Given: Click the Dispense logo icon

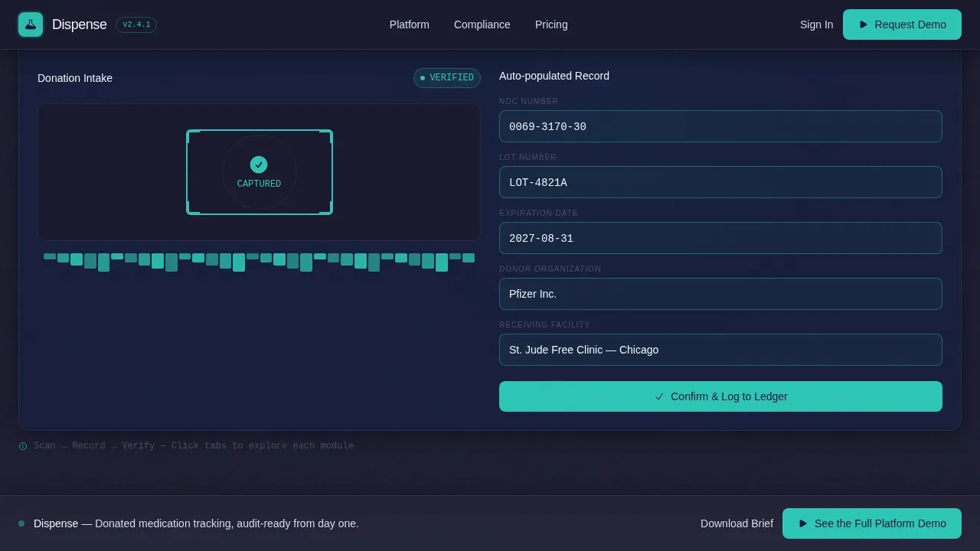Looking at the screenshot, I should (31, 24).
